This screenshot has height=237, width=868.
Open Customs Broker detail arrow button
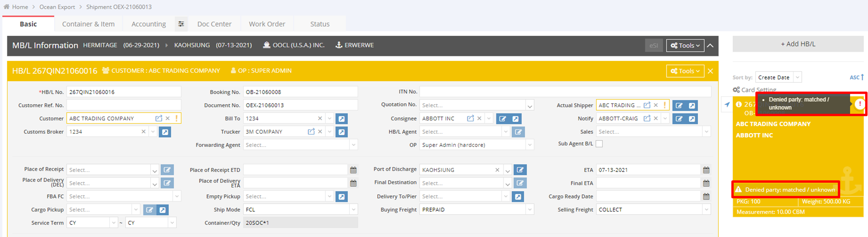[x=165, y=132]
